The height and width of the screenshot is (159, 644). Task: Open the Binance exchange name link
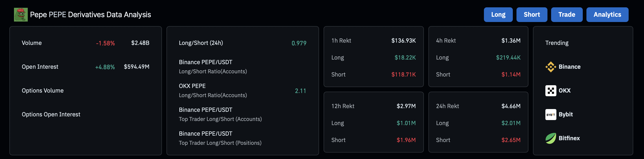pyautogui.click(x=569, y=67)
